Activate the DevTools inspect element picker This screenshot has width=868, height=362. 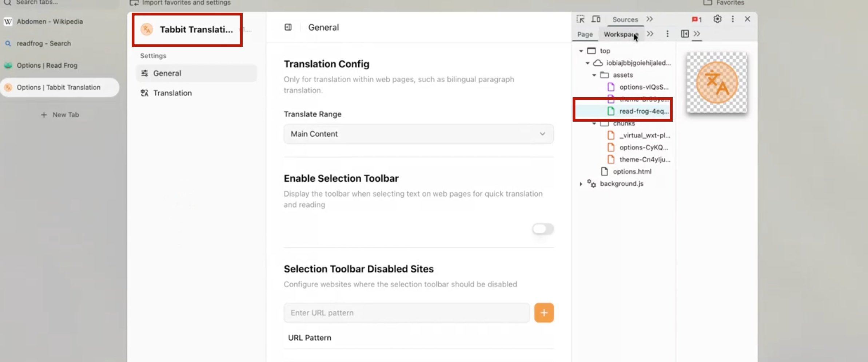[x=581, y=19]
